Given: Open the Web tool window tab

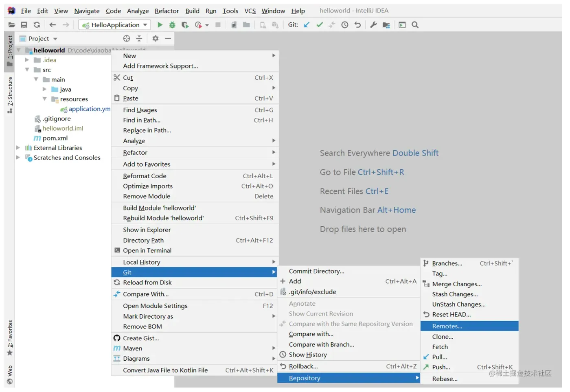Looking at the screenshot, I should coord(10,375).
